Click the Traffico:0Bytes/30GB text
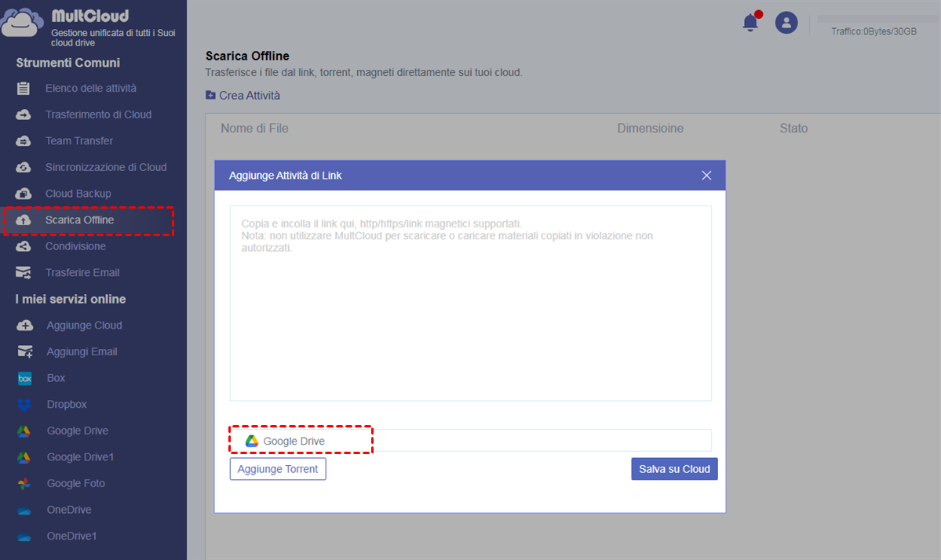Screen dimensions: 941x560 pyautogui.click(x=874, y=31)
